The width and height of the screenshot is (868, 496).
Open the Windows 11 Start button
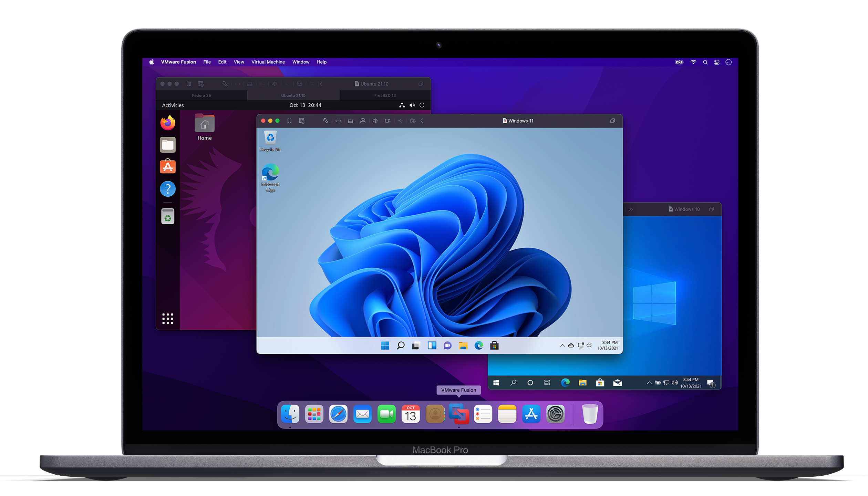tap(385, 345)
